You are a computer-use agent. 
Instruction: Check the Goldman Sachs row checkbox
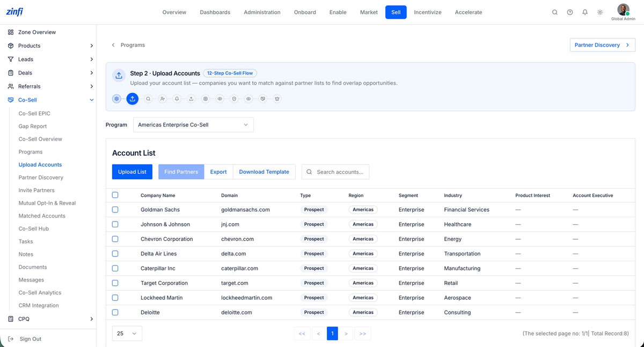(115, 210)
